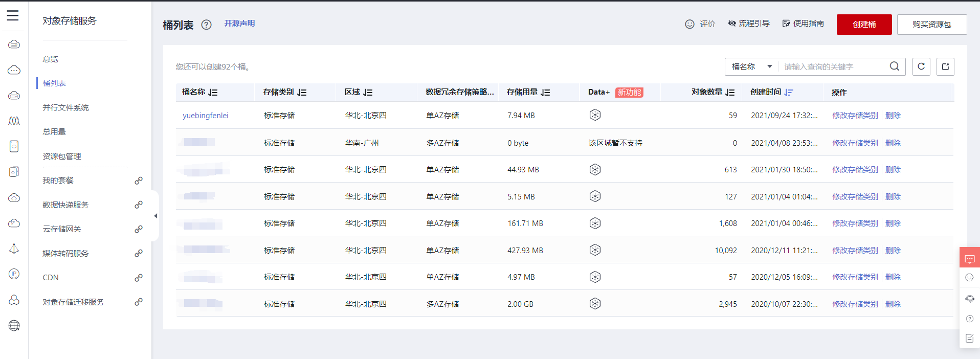
Task: Open the yuebingfenlei bucket link
Action: tap(206, 116)
